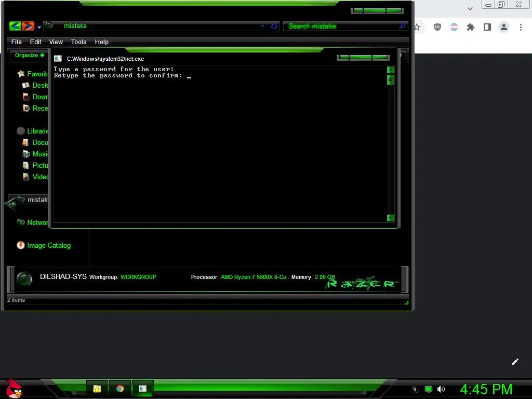Screen dimensions: 532x399
Task: Click the console window taskbar button
Action: point(142,389)
